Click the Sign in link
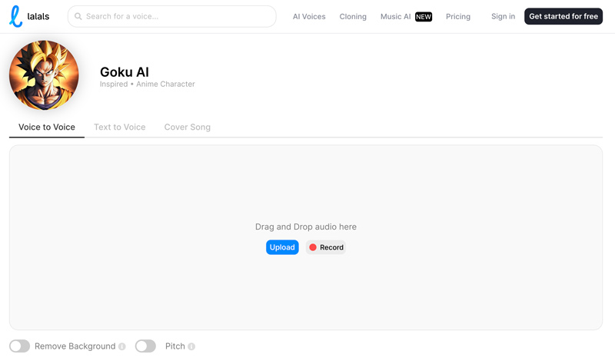615x364 pixels. coord(504,16)
